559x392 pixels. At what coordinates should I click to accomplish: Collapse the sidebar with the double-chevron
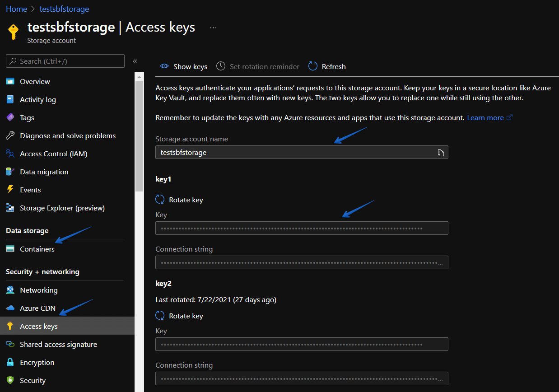tap(135, 61)
